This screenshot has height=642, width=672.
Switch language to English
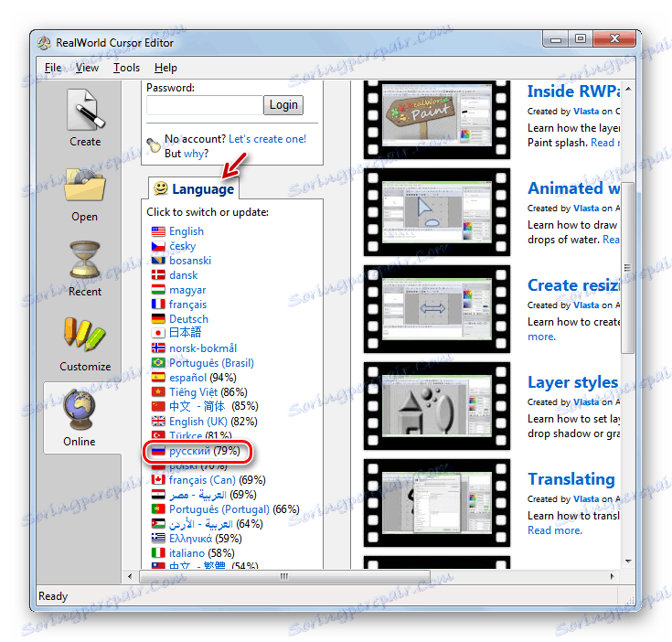point(187,231)
